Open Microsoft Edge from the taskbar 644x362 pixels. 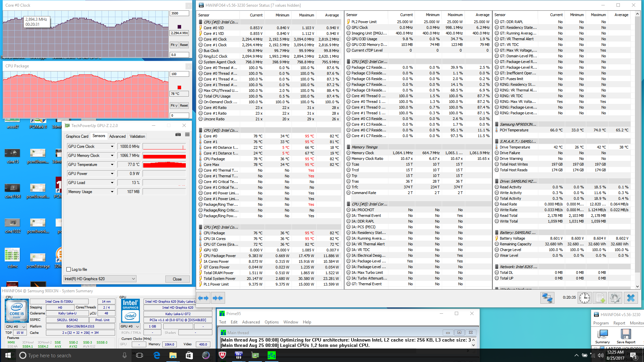[x=157, y=355]
